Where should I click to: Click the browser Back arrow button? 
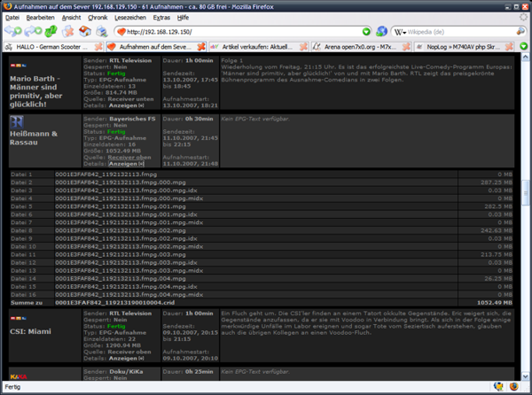12,32
